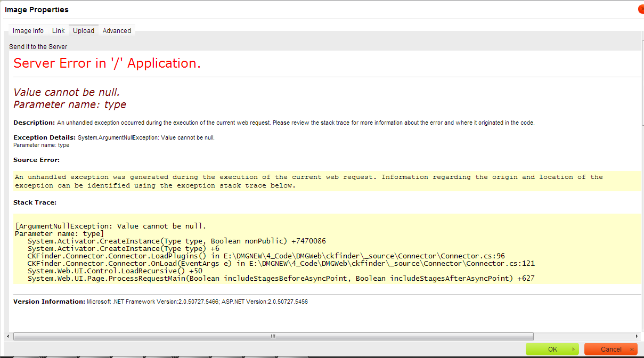Click the Server Error heading text
Viewport: 644px width, 358px height.
(107, 63)
